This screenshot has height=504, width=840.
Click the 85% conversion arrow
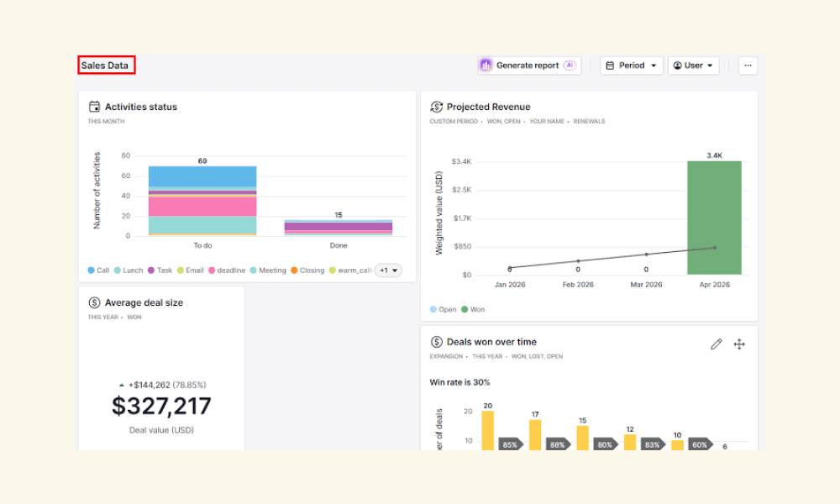tap(511, 444)
